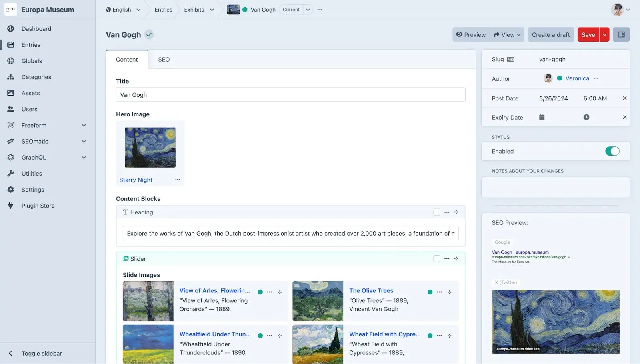Click the sidebar panel toggle icon beside Save

pyautogui.click(x=621, y=35)
